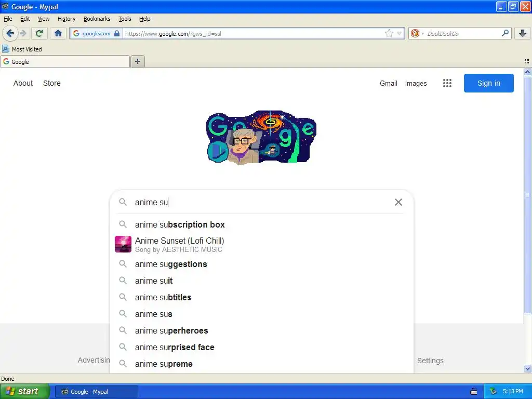Open the Tools menu
532x399 pixels.
point(125,19)
